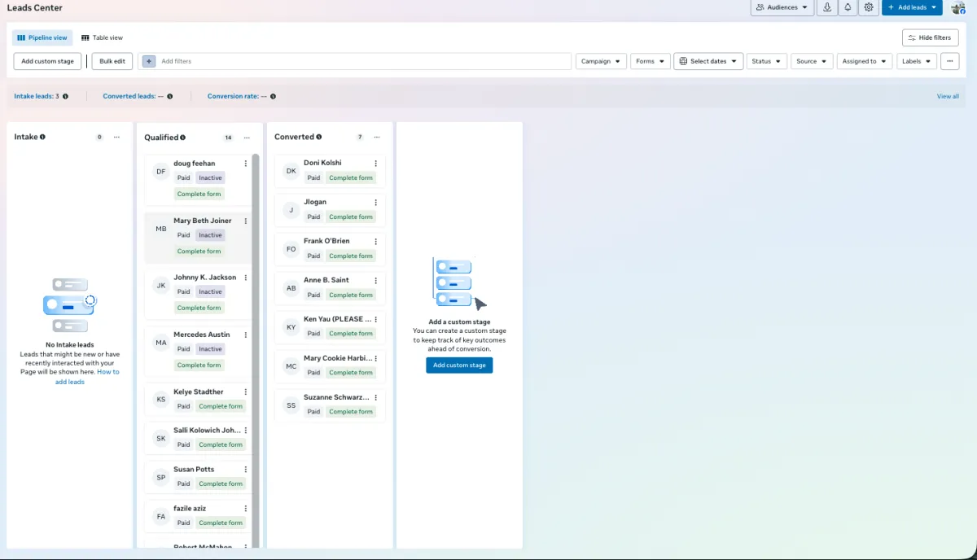Open the Salli Kolowich lead card
Viewport: 977px width, 560px height.
coord(196,438)
